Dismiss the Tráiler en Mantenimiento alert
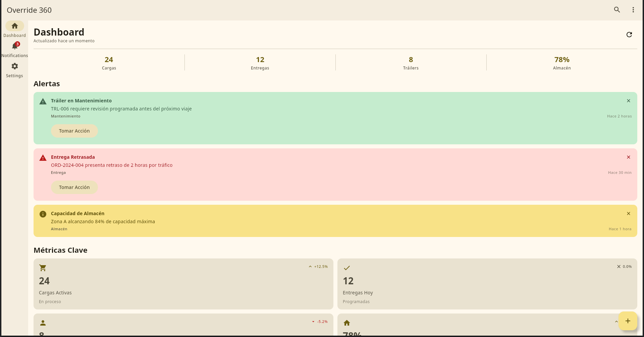The width and height of the screenshot is (644, 337). 628,101
